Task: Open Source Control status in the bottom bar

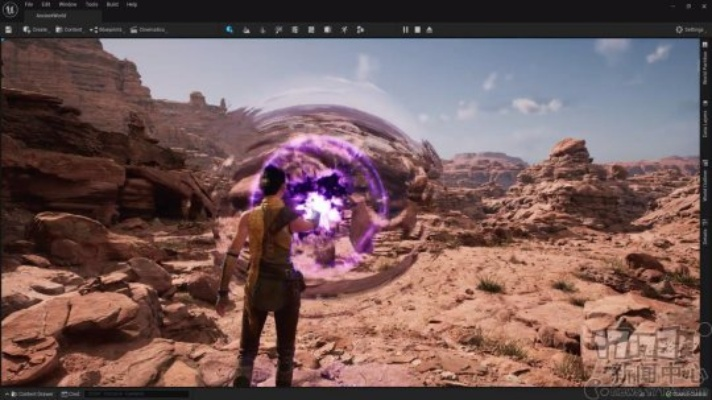Action: 687,394
